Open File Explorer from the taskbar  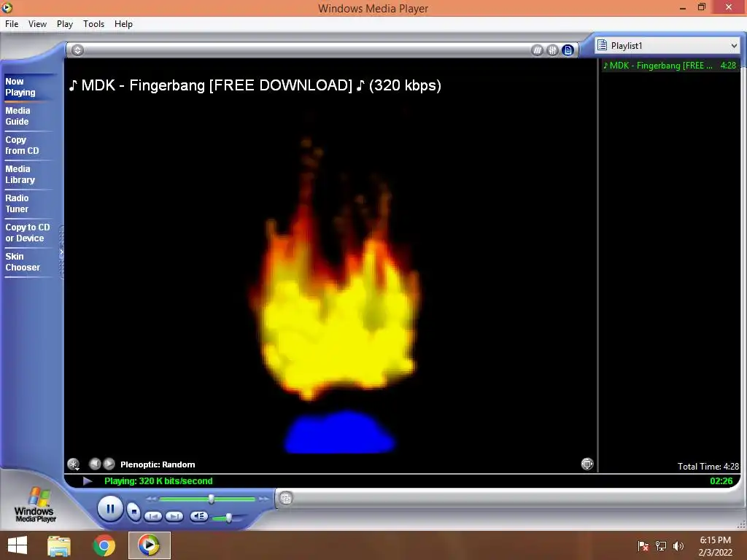coord(59,545)
